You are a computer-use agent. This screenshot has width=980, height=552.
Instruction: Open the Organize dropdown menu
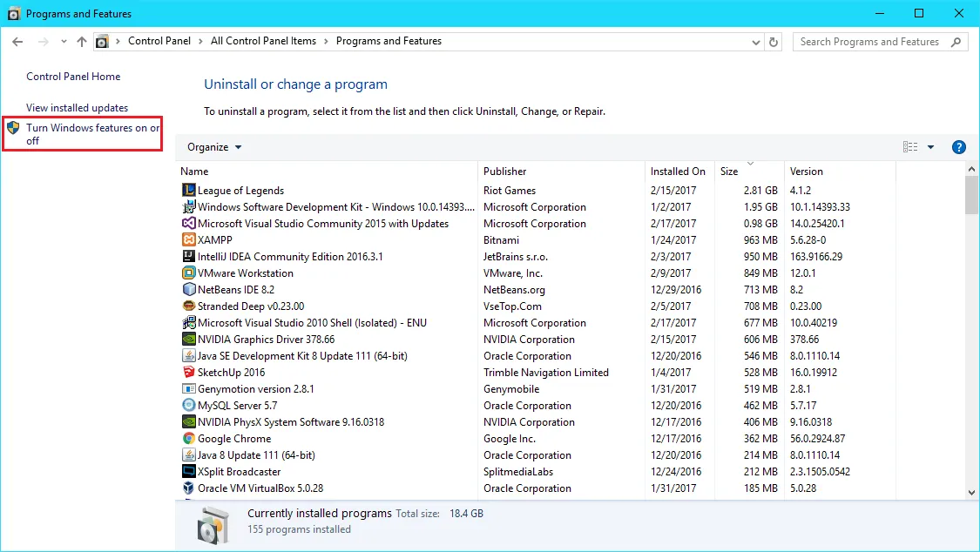click(213, 146)
